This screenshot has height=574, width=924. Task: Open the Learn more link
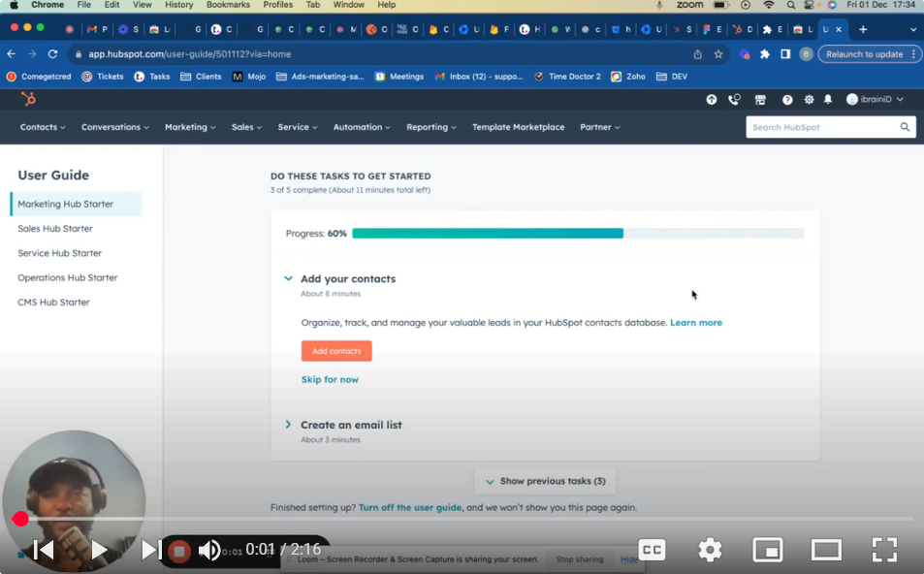[696, 322]
